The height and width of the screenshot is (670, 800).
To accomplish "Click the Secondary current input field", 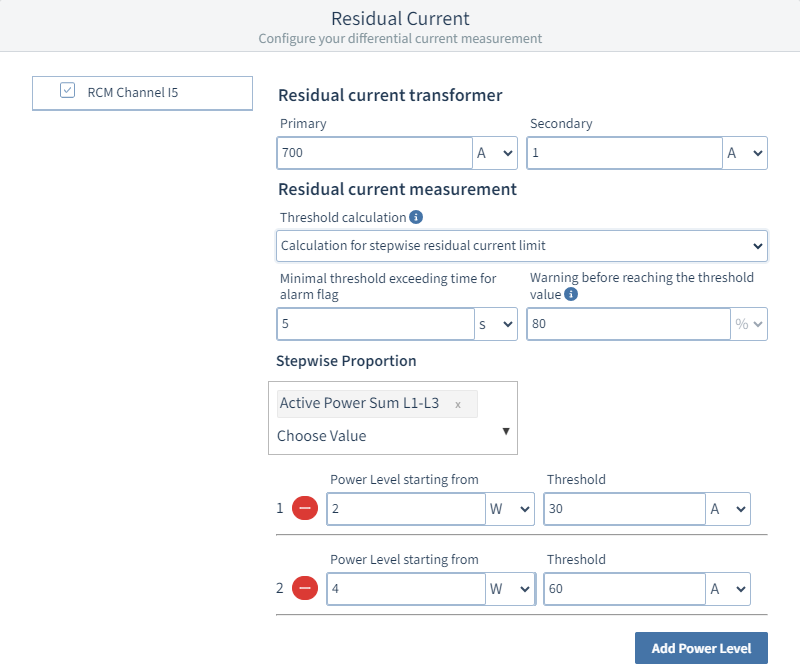I will pos(624,153).
